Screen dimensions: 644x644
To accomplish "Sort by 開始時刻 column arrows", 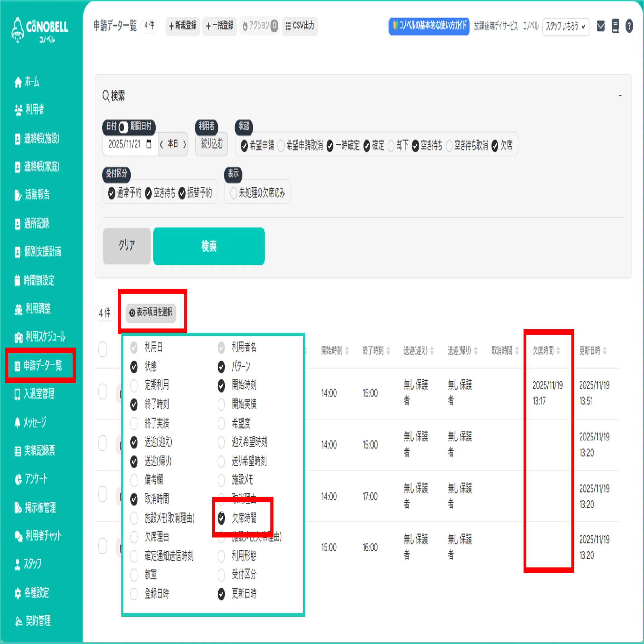I will coord(347,350).
